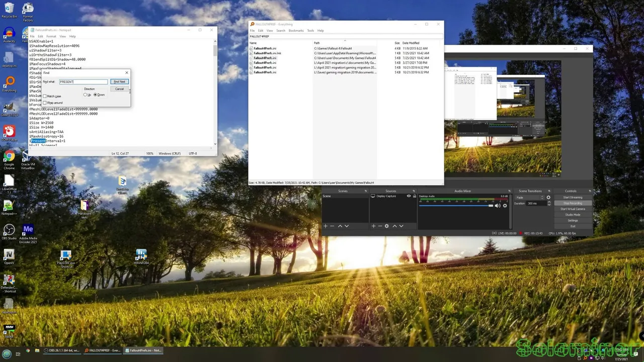Launch the Notepad++ desktop shortcut
Screen dimensions: 644x362
coord(9,207)
